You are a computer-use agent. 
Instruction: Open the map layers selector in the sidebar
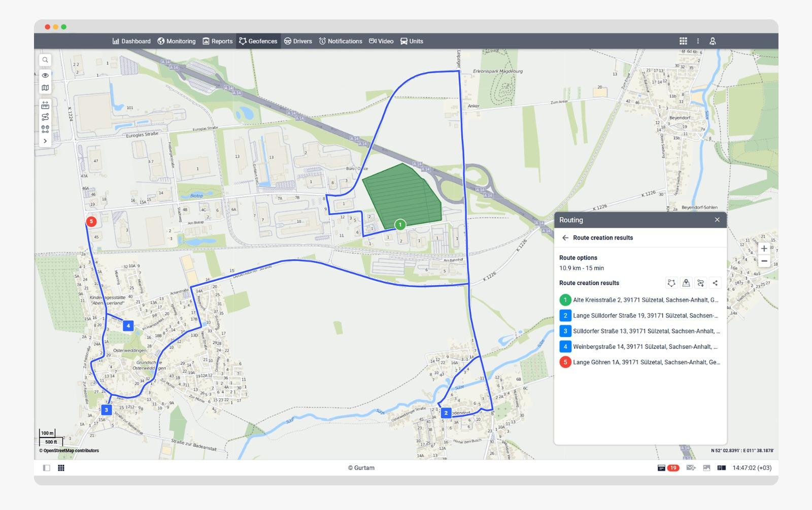[x=45, y=88]
